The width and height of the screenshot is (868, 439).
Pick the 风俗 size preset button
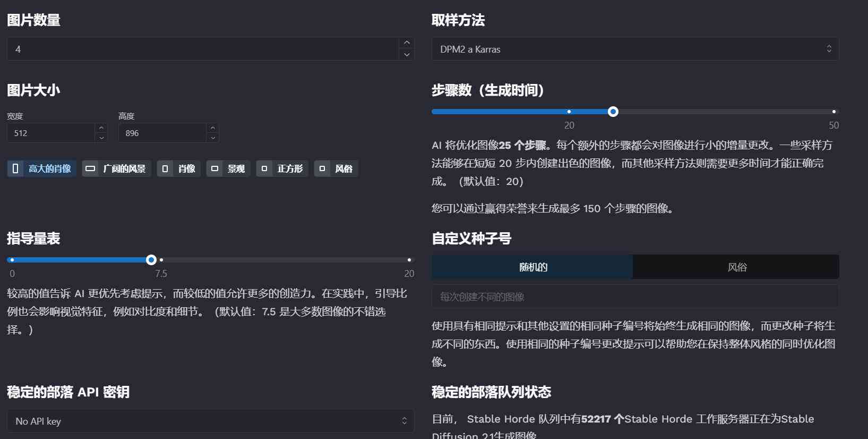[336, 168]
